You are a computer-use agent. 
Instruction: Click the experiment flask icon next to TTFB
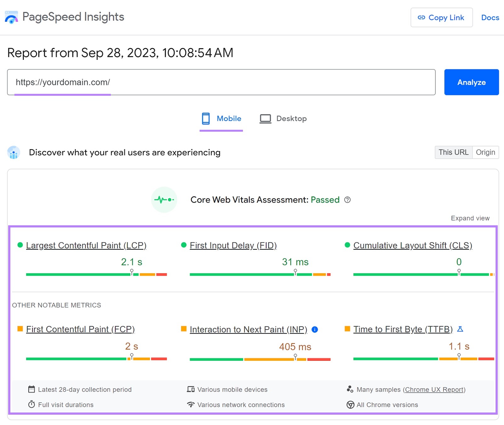coord(461,329)
